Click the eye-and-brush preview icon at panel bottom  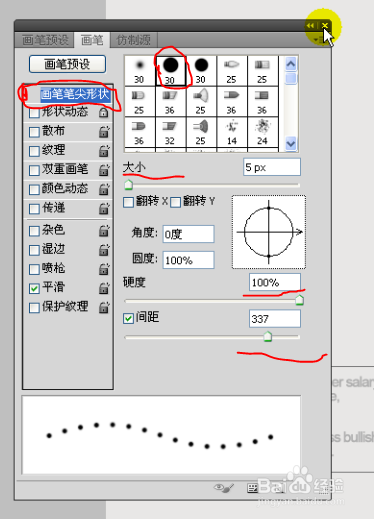224,488
